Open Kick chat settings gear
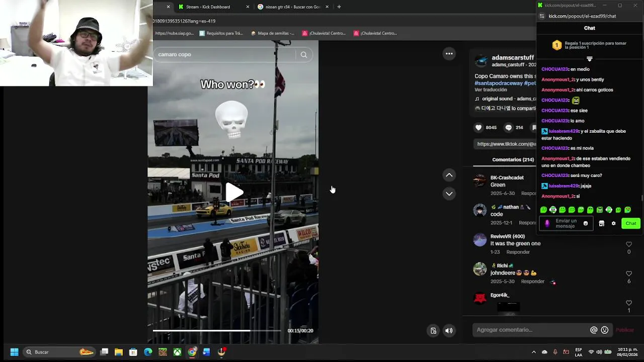The width and height of the screenshot is (644, 362). point(613,223)
